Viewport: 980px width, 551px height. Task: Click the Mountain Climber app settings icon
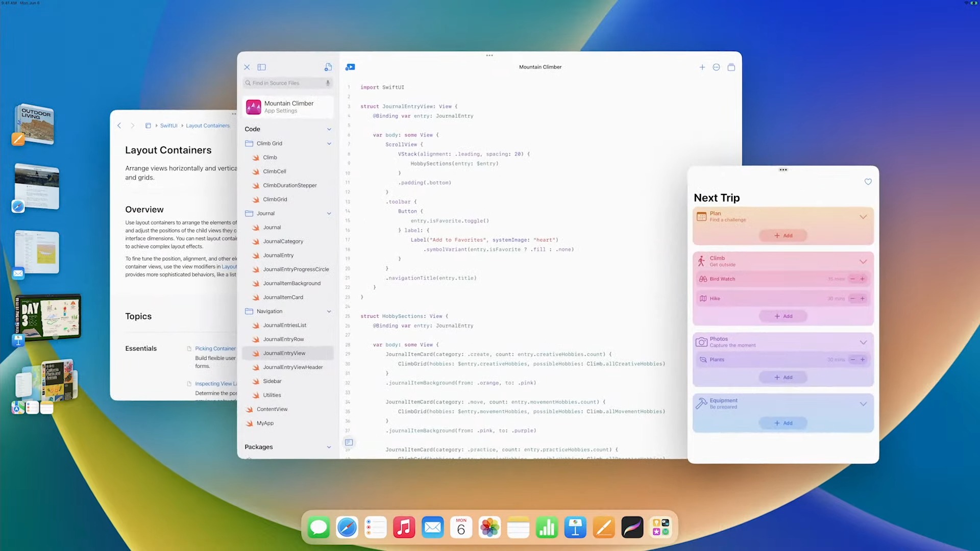[x=254, y=106]
